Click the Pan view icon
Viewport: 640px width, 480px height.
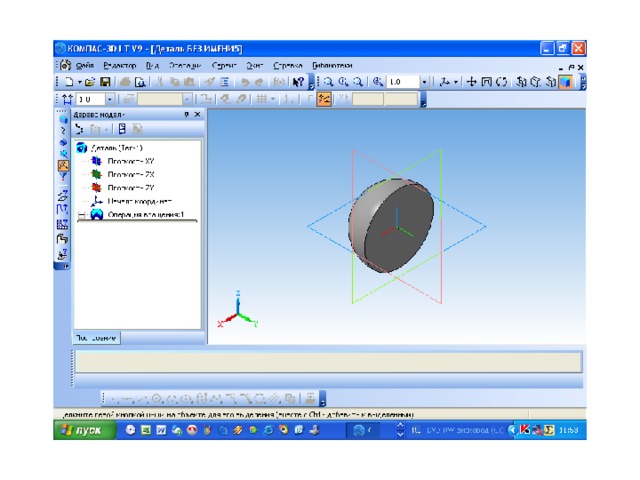coord(472,82)
